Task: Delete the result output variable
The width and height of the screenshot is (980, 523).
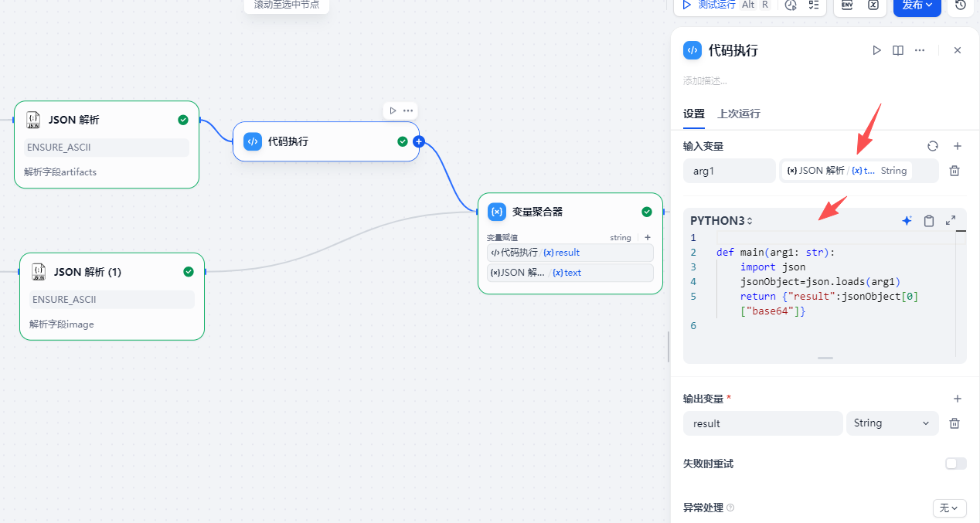Action: point(954,423)
